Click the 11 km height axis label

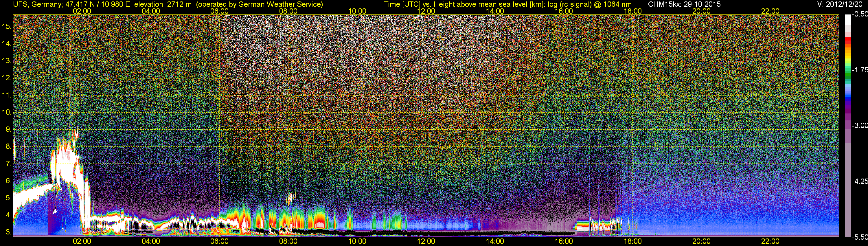pyautogui.click(x=7, y=95)
